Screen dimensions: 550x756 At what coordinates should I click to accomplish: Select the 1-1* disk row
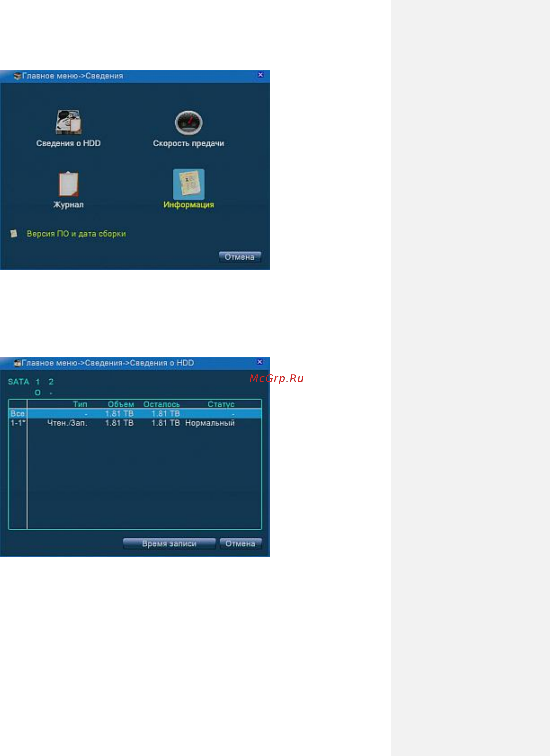click(135, 423)
